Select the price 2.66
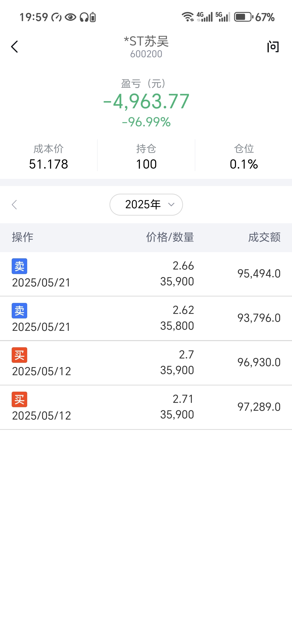Image resolution: width=292 pixels, height=644 pixels. 183,266
